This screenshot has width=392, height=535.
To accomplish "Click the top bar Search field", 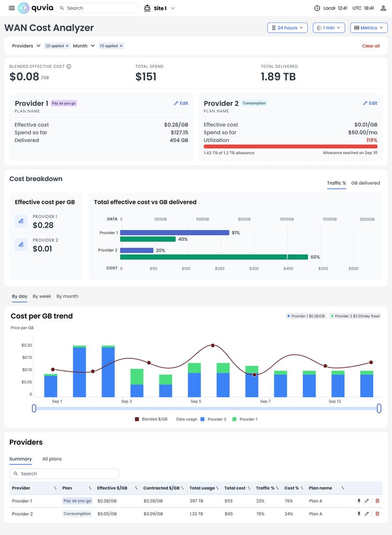I will (x=97, y=8).
